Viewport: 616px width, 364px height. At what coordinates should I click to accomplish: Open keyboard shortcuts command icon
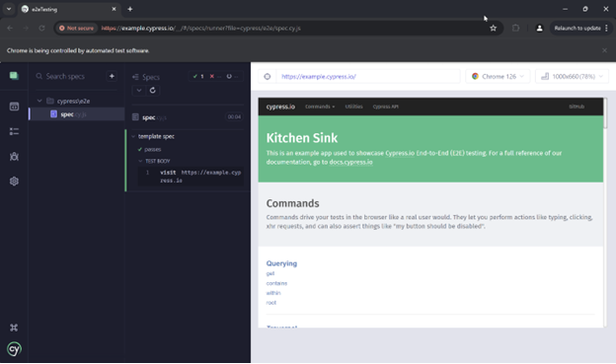point(14,328)
